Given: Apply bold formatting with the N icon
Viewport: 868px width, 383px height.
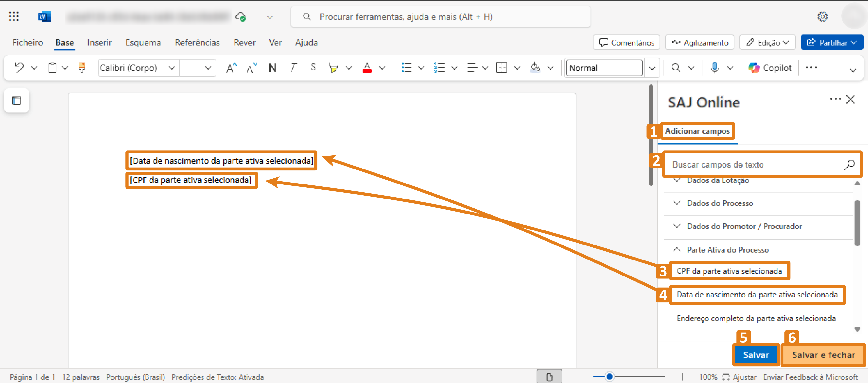Looking at the screenshot, I should (x=272, y=68).
